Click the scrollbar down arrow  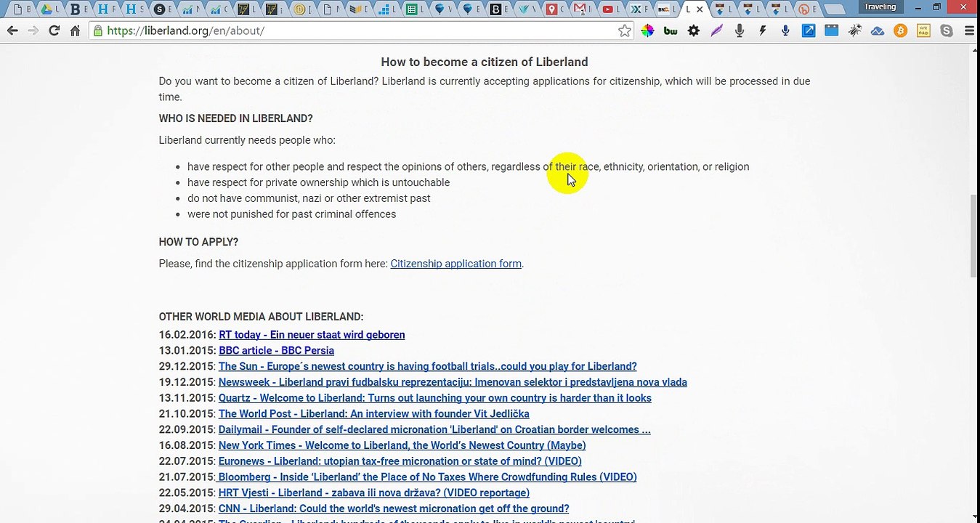tap(974, 517)
